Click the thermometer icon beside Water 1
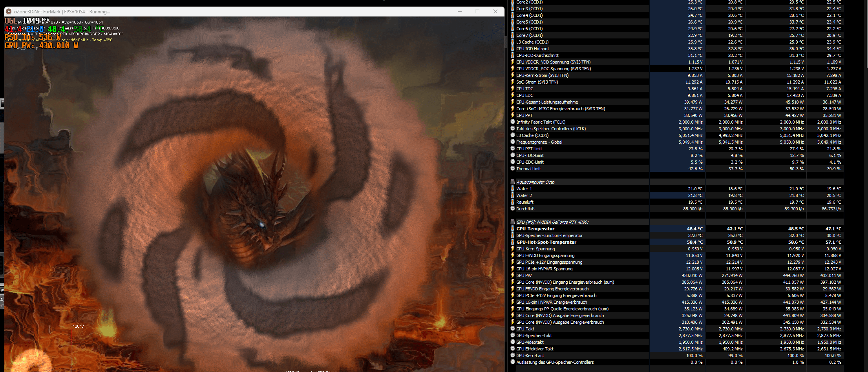 point(512,189)
